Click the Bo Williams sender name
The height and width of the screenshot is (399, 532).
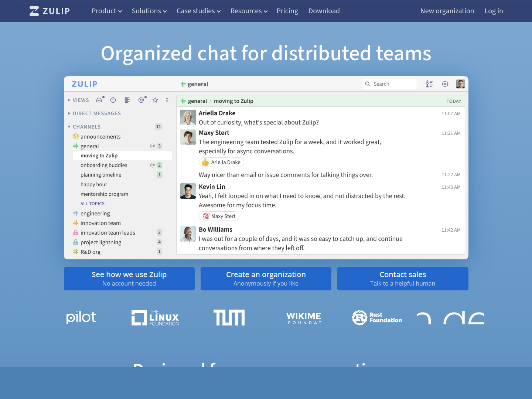pos(215,229)
